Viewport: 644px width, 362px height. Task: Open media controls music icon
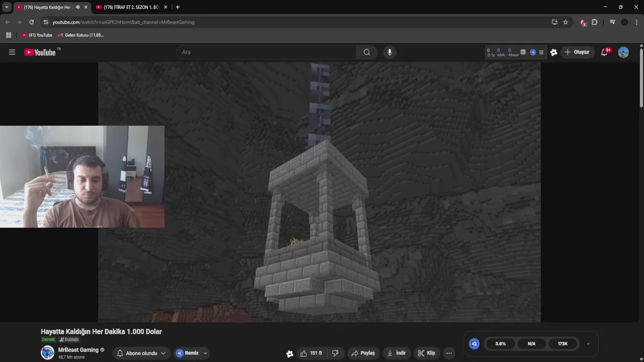pos(612,22)
